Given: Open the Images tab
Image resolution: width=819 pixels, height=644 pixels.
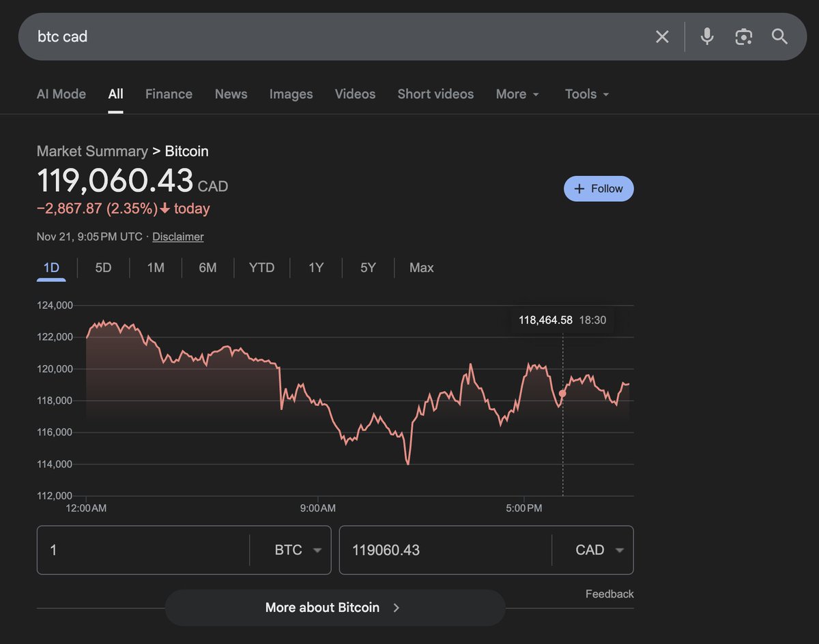Looking at the screenshot, I should coord(291,94).
